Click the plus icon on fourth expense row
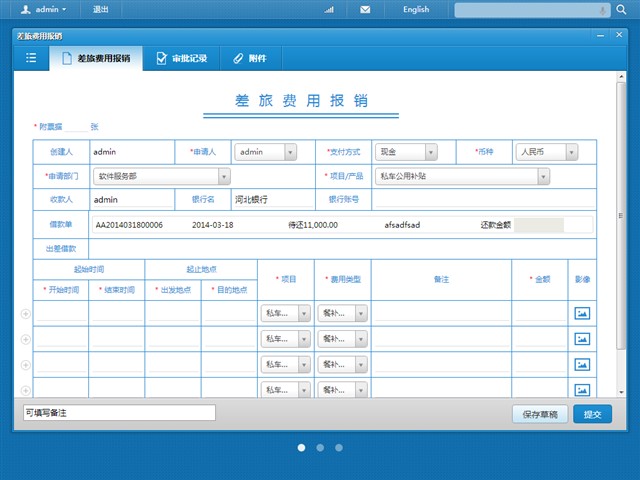The image size is (640, 480). click(x=26, y=390)
